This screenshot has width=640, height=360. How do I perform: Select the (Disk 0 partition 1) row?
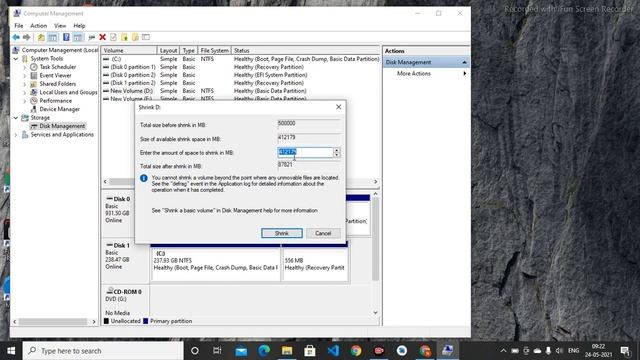point(241,67)
